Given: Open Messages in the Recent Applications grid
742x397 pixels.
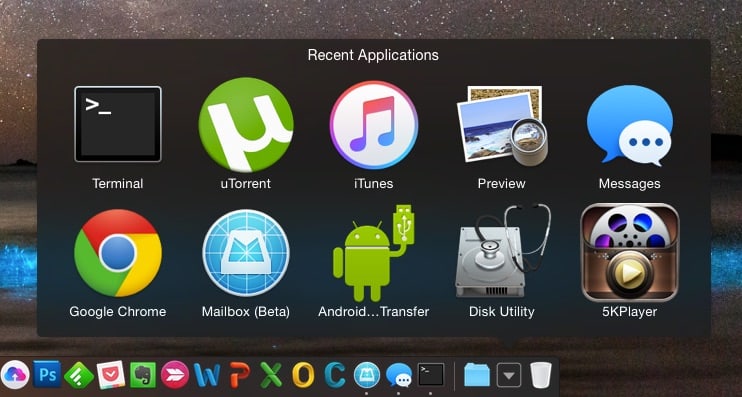Looking at the screenshot, I should click(x=630, y=125).
